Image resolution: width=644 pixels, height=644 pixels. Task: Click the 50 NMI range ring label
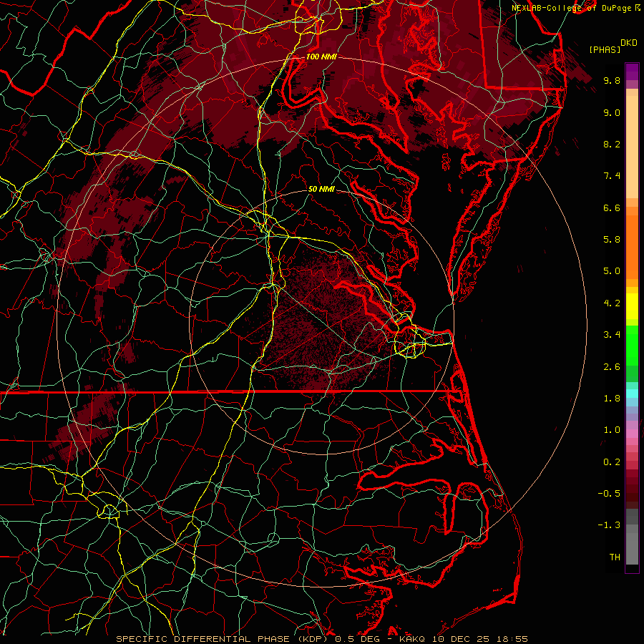click(321, 189)
